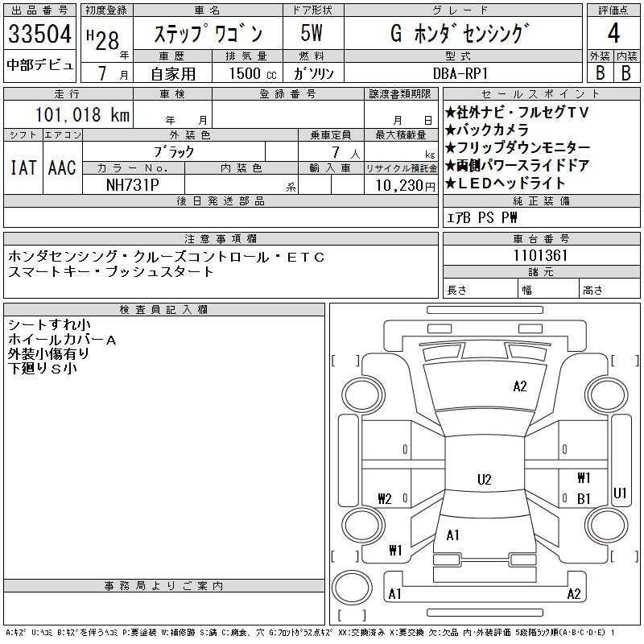
Task: Click the IAT shift value
Action: [x=23, y=167]
